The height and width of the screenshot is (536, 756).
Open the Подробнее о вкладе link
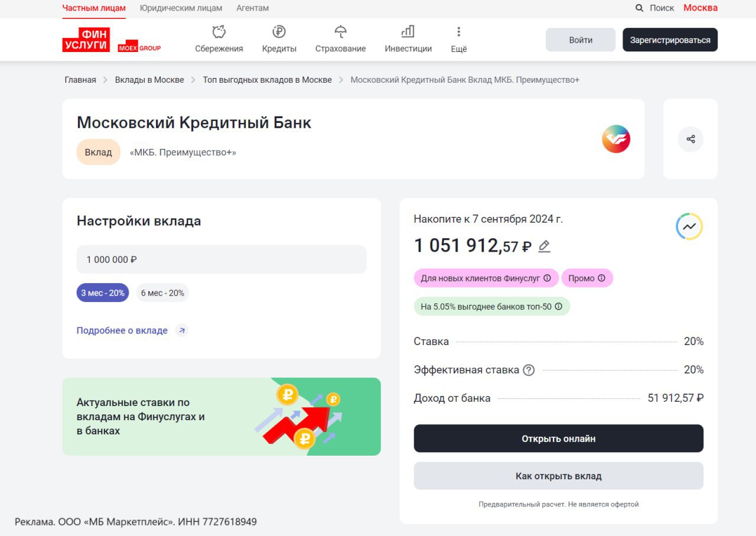(x=122, y=331)
